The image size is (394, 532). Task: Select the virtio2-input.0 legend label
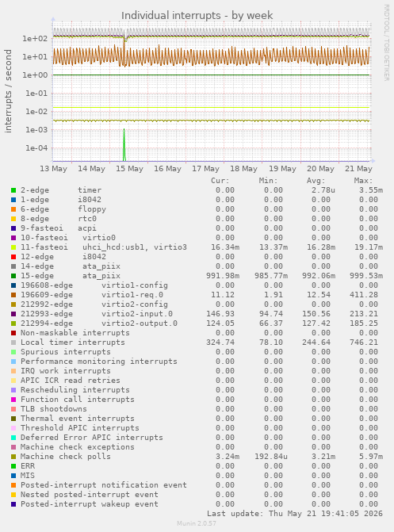click(x=137, y=314)
